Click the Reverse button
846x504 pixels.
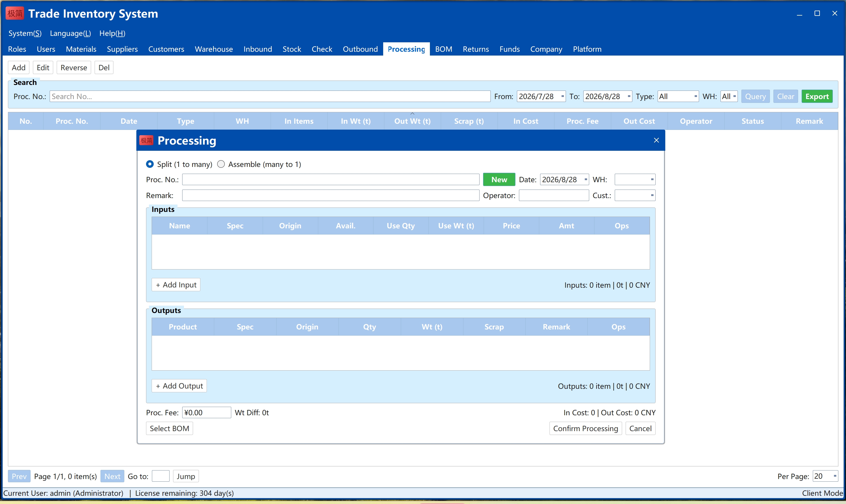click(x=74, y=68)
